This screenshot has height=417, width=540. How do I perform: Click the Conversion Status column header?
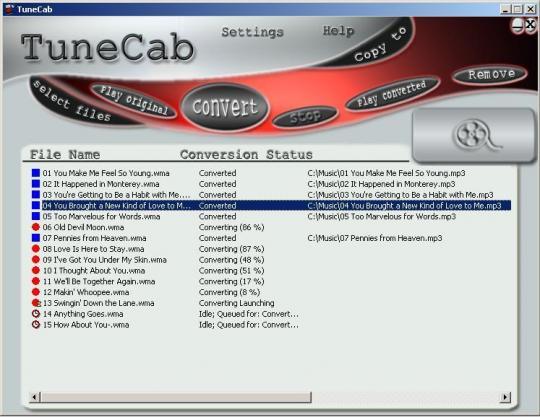pyautogui.click(x=246, y=155)
